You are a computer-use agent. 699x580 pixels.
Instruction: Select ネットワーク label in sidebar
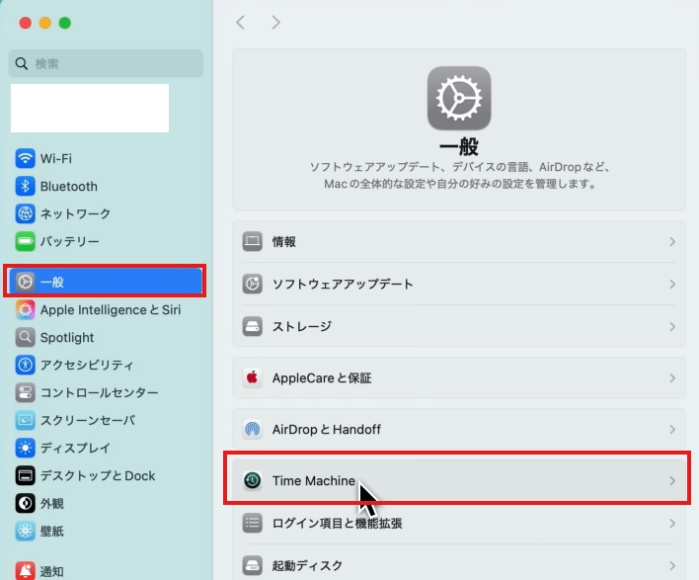click(x=75, y=214)
